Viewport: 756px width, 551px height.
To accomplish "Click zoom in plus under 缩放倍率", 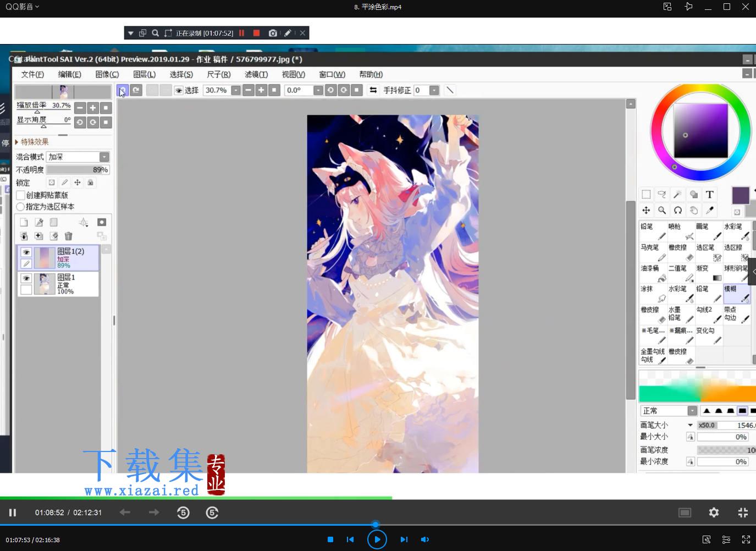I will (x=92, y=108).
